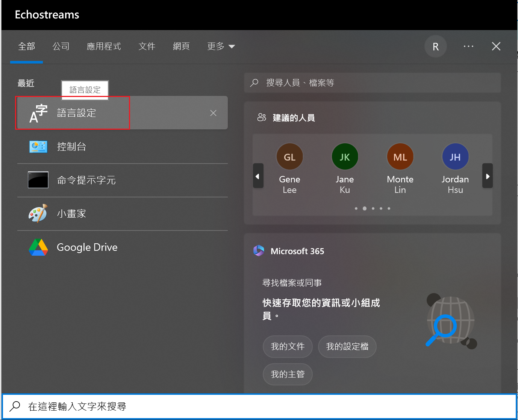Switch to the 文件 tab
518x420 pixels.
(x=147, y=47)
